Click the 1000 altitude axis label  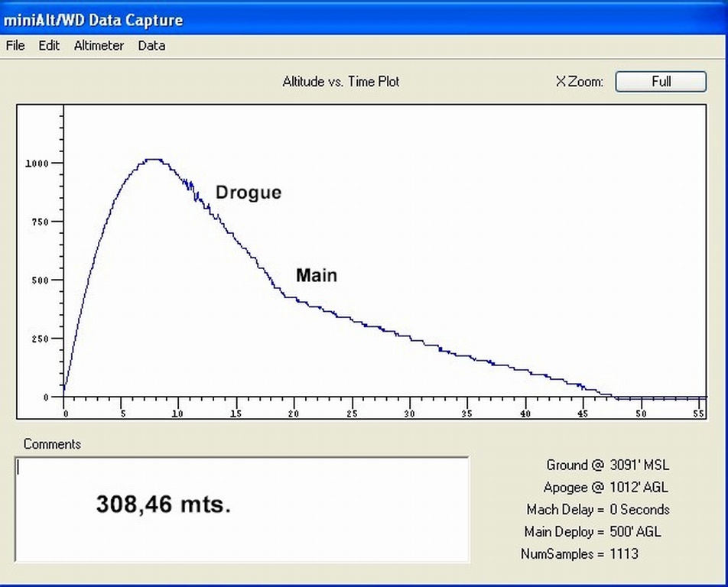[37, 164]
